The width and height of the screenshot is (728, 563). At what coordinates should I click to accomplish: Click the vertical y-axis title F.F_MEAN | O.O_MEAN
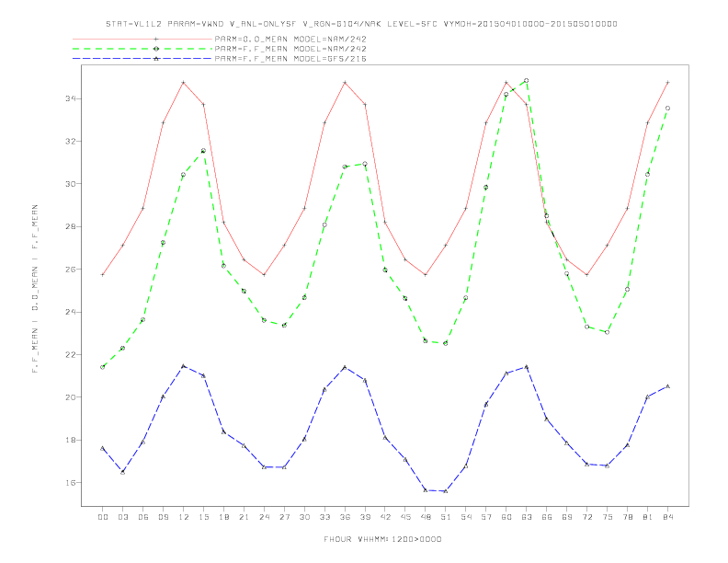coord(35,289)
